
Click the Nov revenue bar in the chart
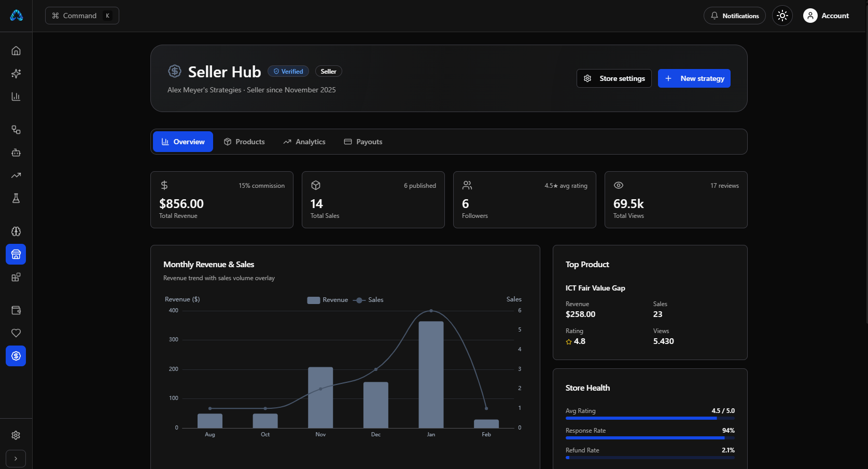coord(320,397)
